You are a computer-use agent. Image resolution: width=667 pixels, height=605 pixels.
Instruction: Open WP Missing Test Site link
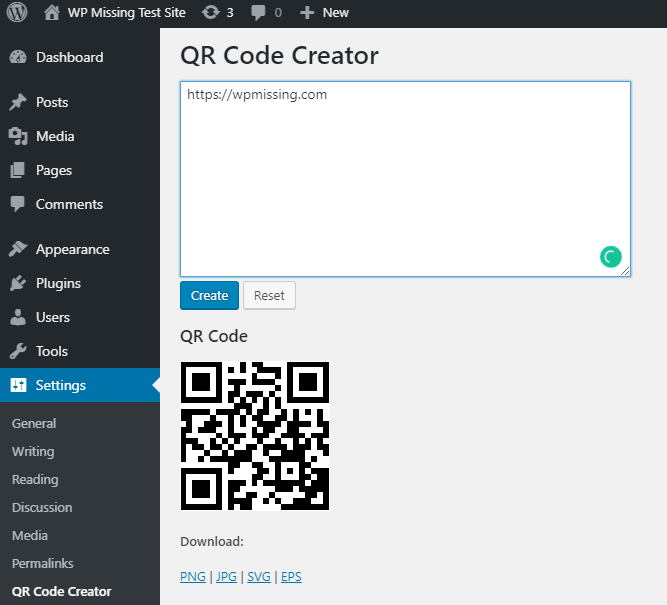(126, 13)
